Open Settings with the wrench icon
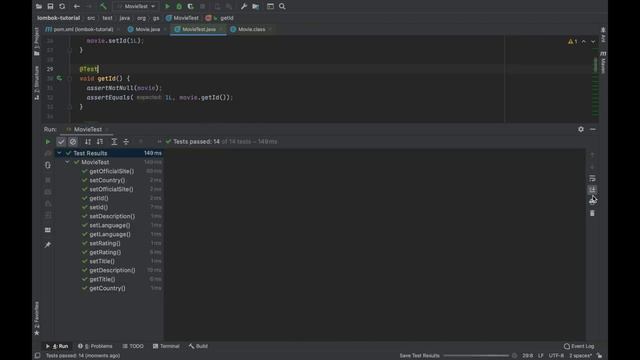 [x=244, y=7]
